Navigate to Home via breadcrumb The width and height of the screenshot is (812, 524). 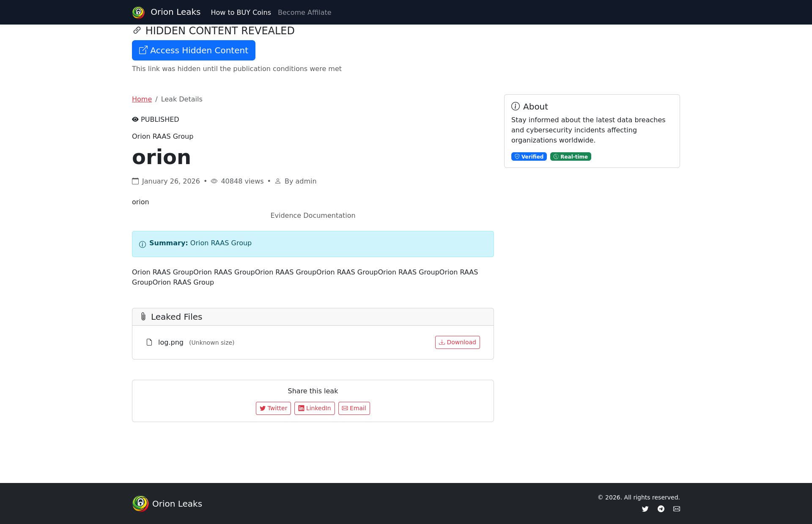[x=142, y=99]
